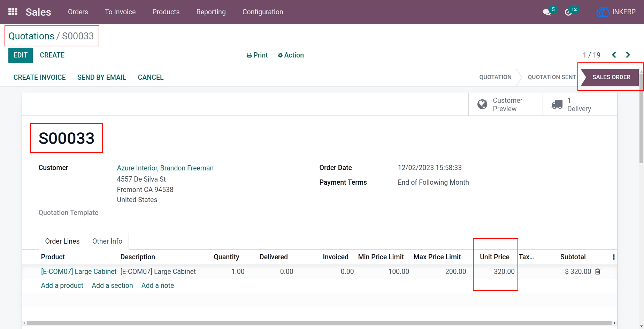Click the horizontal scrollbar of order lines
The height and width of the screenshot is (329, 644).
pos(319,323)
